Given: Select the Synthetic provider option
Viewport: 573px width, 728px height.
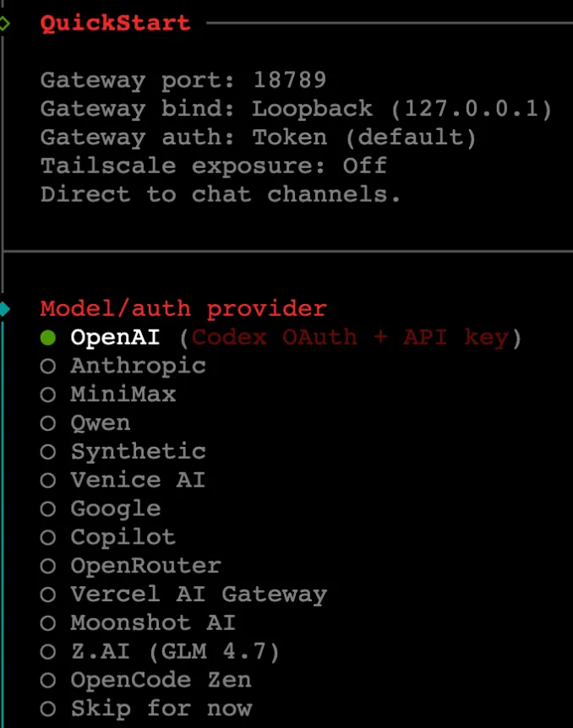Looking at the screenshot, I should pyautogui.click(x=48, y=452).
